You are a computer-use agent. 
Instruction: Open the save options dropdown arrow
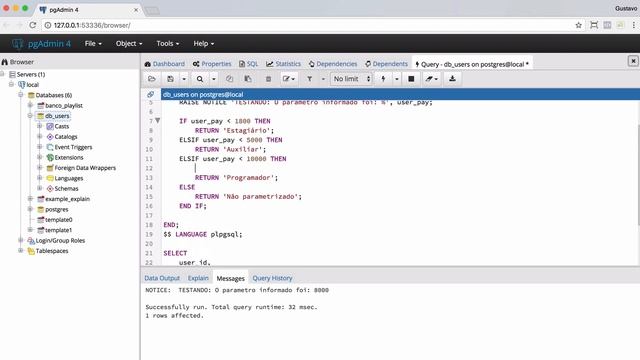(x=184, y=79)
